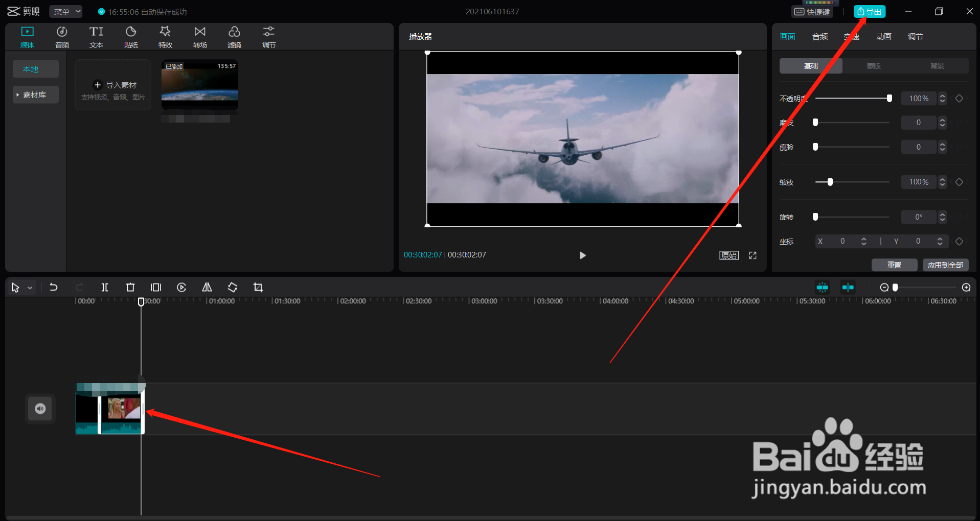Adjust the 瘦脸 value stepper arrows
980x521 pixels.
click(942, 147)
